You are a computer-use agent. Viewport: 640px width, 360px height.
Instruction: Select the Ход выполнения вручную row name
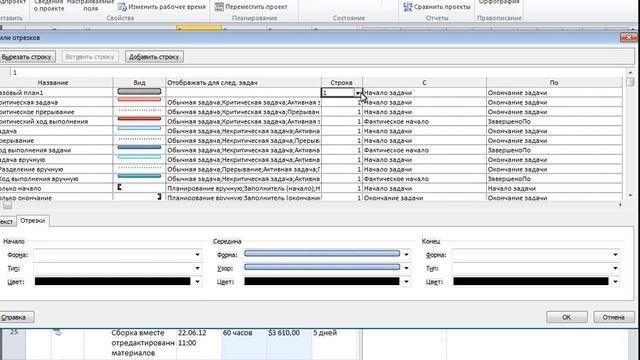tap(39, 179)
